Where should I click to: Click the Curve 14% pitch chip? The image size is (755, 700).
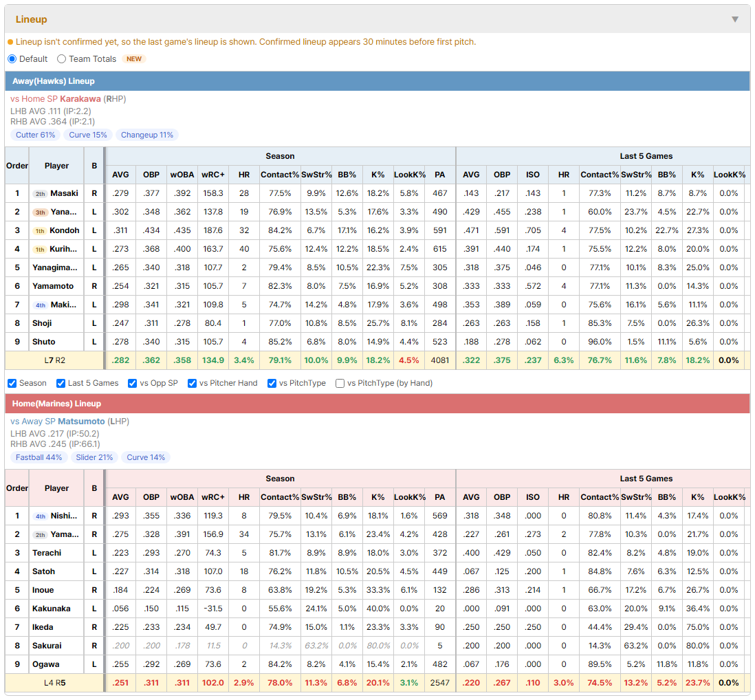pyautogui.click(x=145, y=457)
